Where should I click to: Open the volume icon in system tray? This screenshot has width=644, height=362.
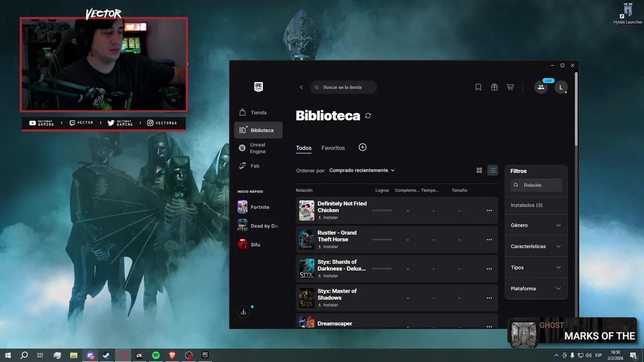[x=589, y=355]
